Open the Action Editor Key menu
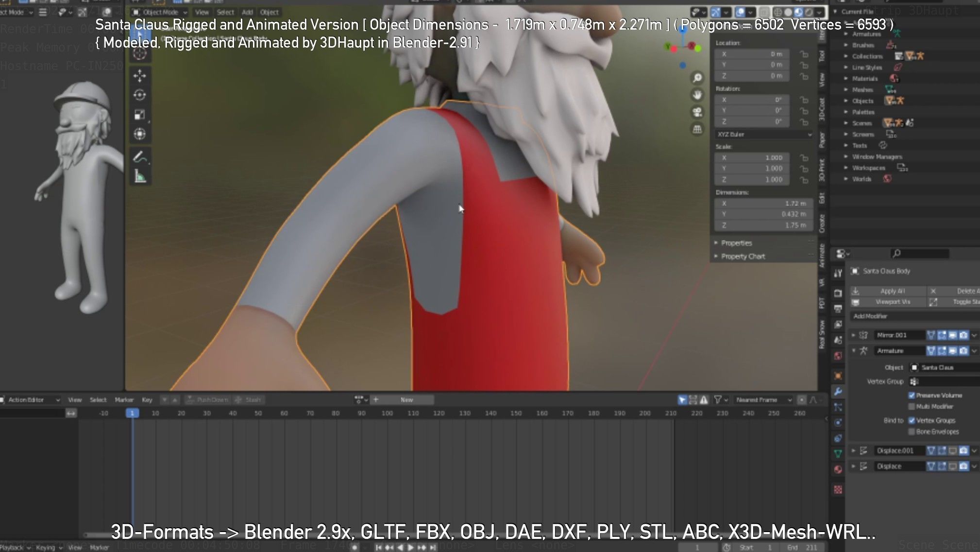The width and height of the screenshot is (980, 552). tap(147, 400)
